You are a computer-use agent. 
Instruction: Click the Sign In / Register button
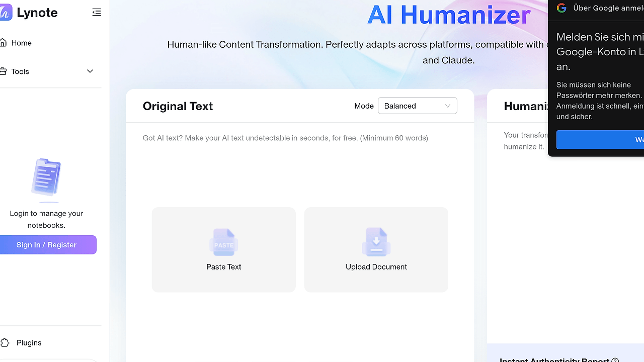[x=48, y=245]
